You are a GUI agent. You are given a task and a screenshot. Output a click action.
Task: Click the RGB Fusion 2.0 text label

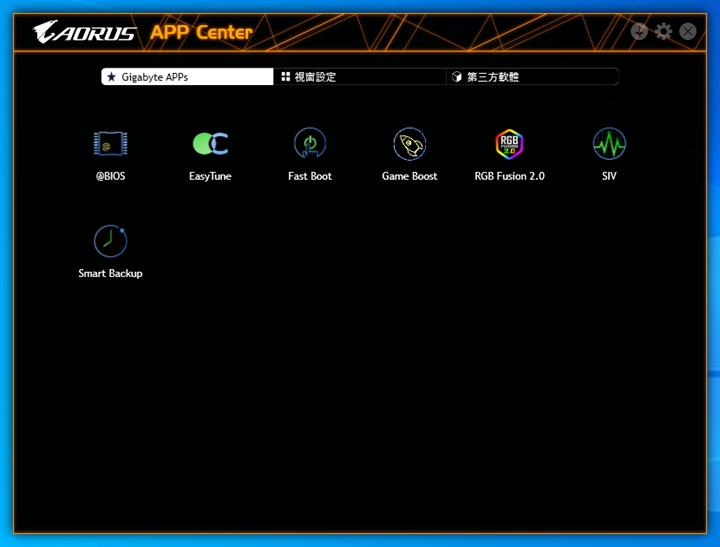point(510,176)
